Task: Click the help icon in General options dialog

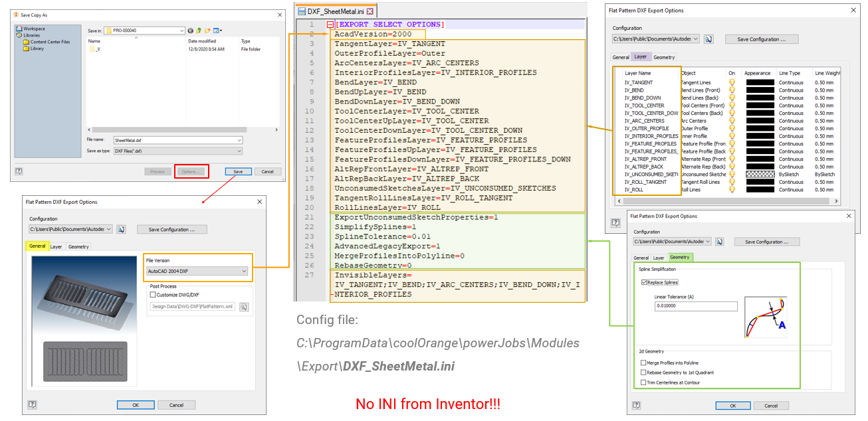Action: click(x=32, y=404)
